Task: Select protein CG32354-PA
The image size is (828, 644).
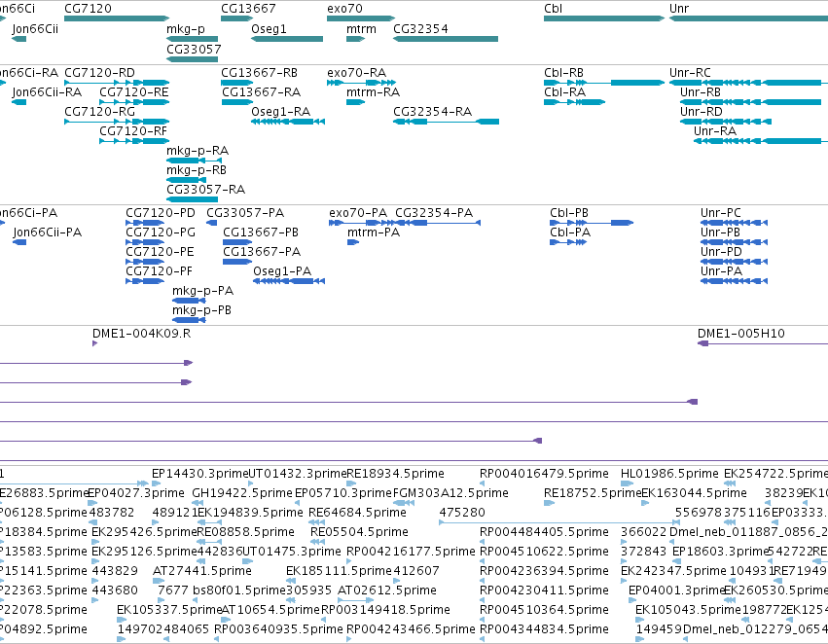Action: point(438,223)
